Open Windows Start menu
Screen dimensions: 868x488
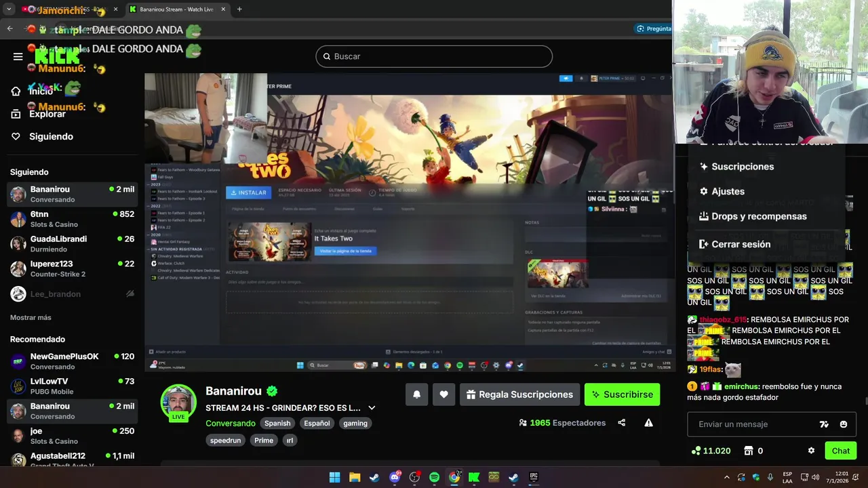[x=334, y=477]
